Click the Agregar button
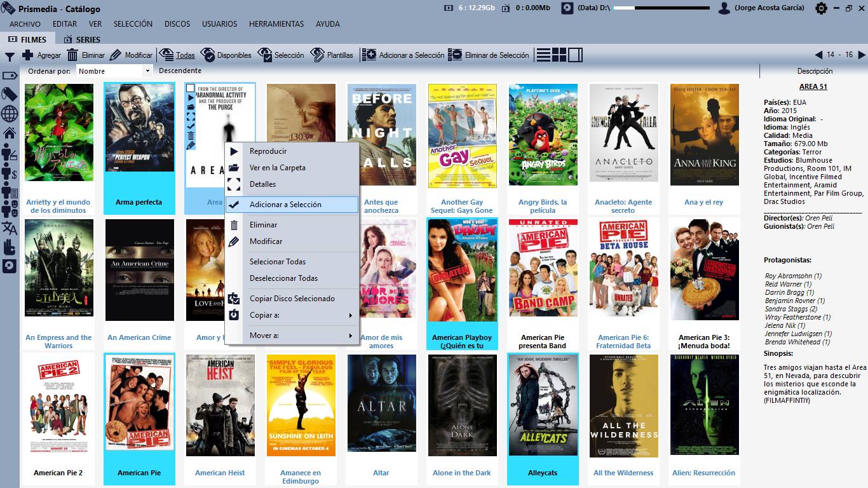 pos(42,55)
